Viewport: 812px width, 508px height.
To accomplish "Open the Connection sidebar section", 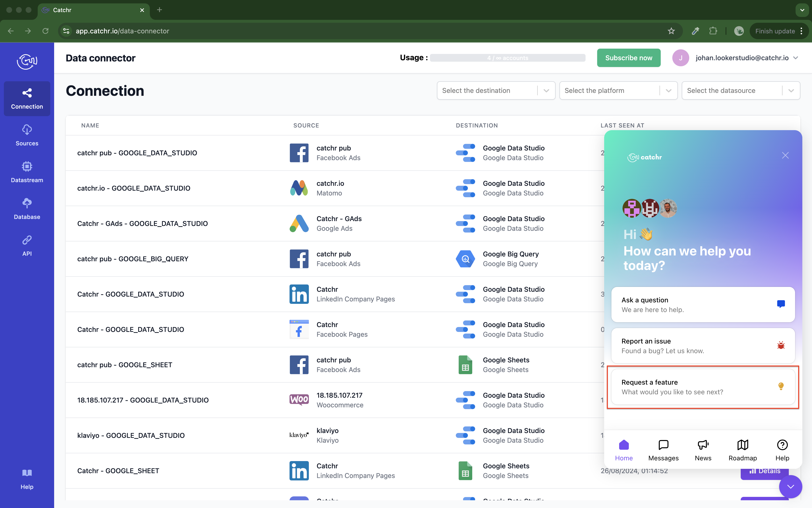I will tap(27, 99).
